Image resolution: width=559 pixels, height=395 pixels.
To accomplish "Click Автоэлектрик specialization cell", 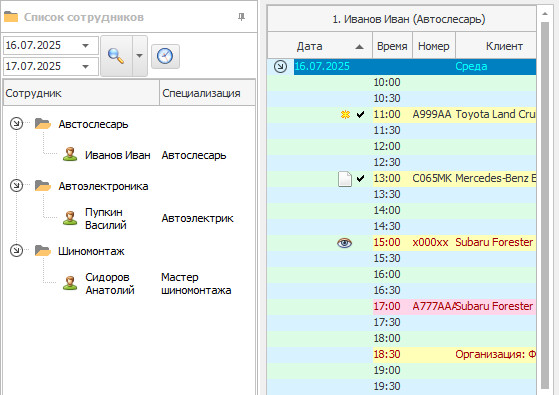I will pyautogui.click(x=198, y=218).
